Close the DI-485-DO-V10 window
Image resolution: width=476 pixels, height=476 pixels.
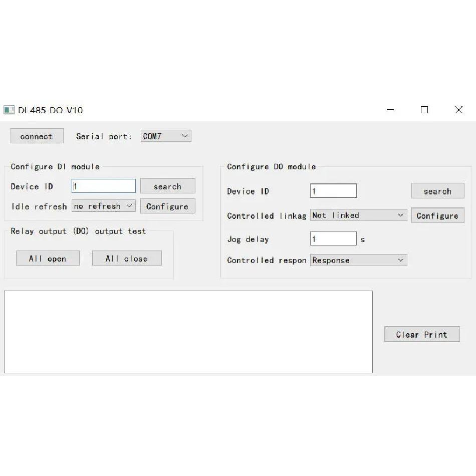click(458, 110)
